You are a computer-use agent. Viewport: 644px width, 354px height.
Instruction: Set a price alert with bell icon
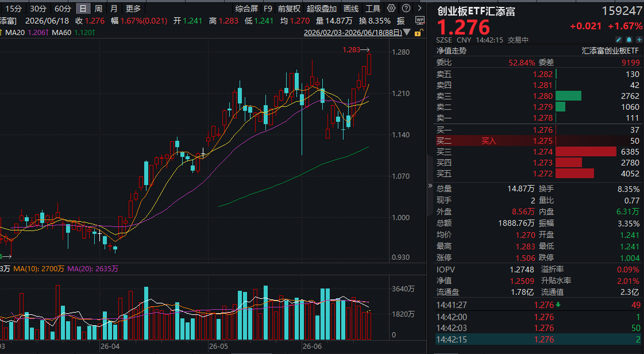tap(629, 40)
